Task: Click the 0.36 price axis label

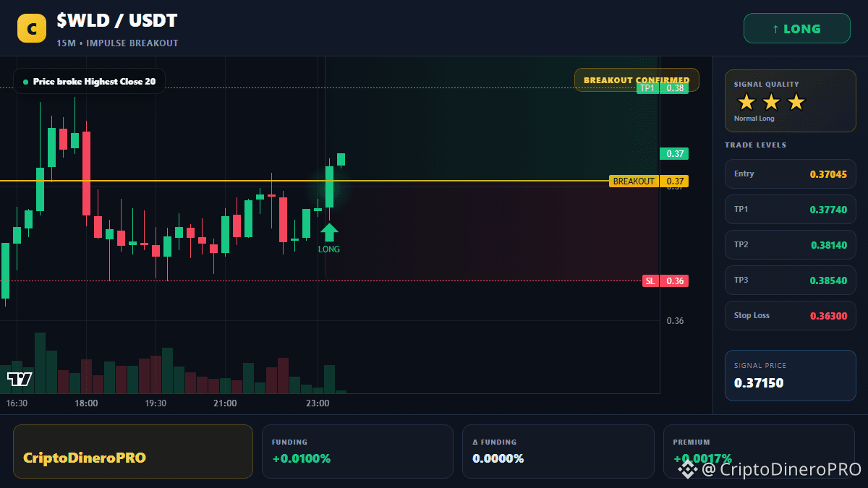Action: point(675,321)
